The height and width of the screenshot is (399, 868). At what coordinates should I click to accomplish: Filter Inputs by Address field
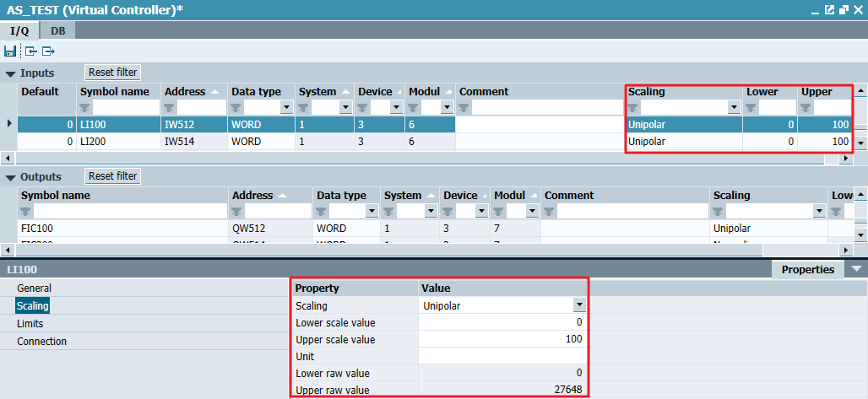[202, 107]
